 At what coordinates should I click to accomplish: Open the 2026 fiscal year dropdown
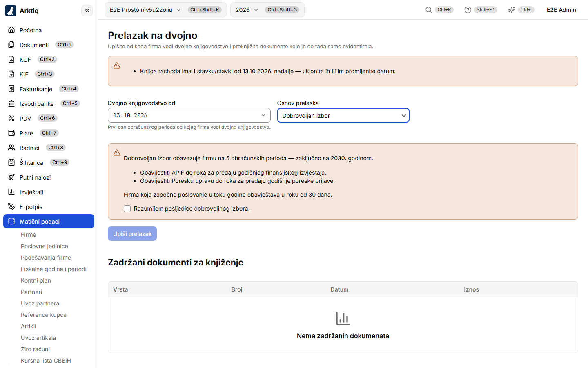coord(267,10)
